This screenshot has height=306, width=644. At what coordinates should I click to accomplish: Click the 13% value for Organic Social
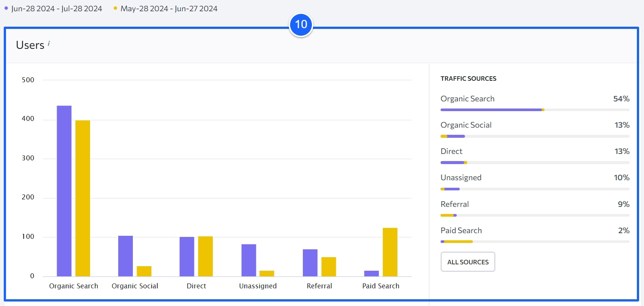point(622,125)
